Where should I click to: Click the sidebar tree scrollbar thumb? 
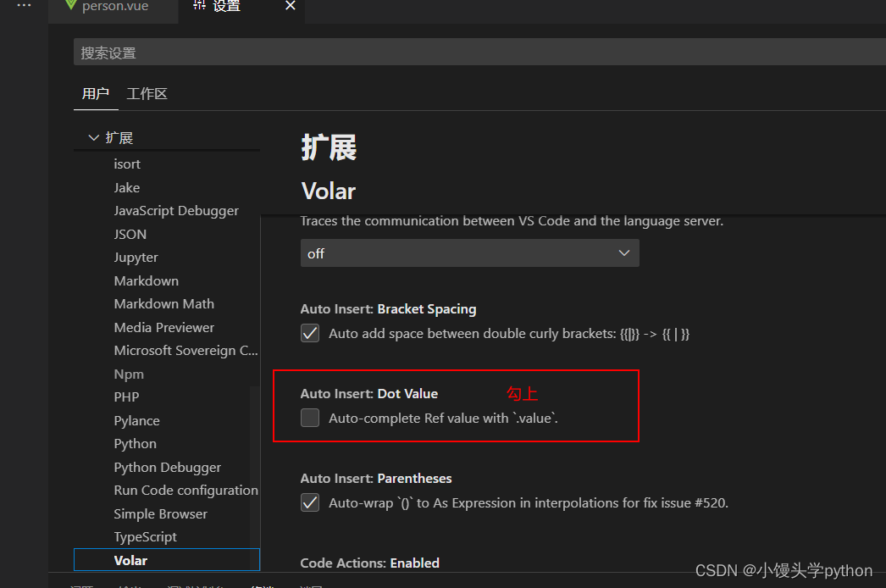(x=255, y=477)
